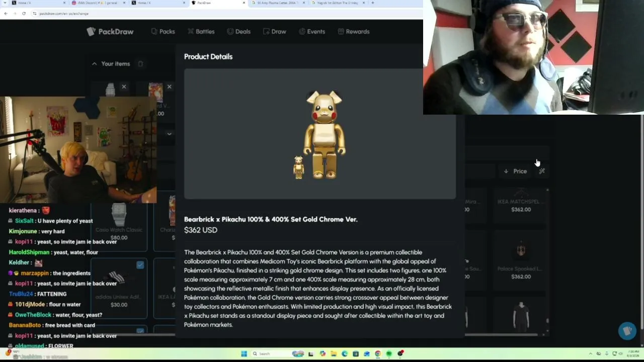
Task: Close the PackDraw browser tab
Action: click(244, 3)
